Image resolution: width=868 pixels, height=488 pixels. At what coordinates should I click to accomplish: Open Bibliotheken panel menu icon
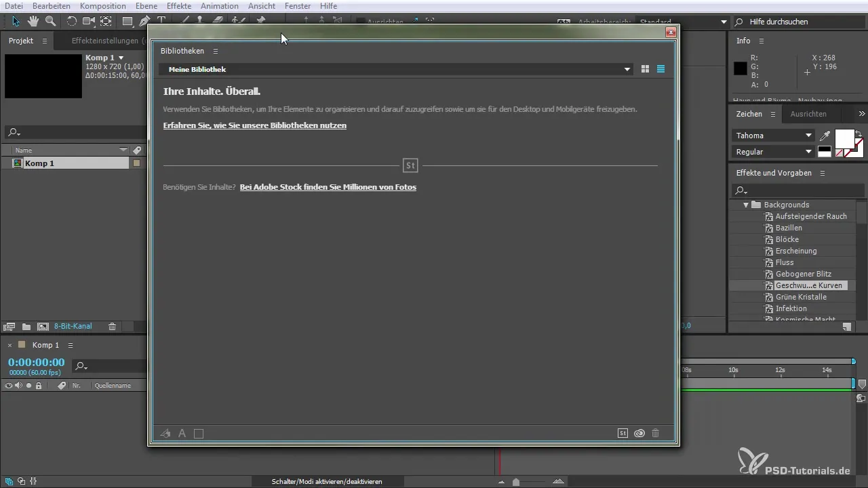[x=216, y=51]
